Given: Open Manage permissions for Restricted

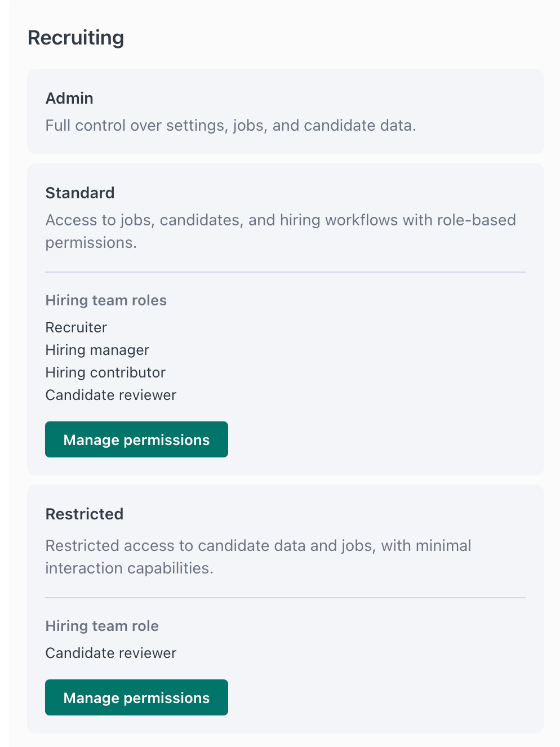Looking at the screenshot, I should coord(136,697).
